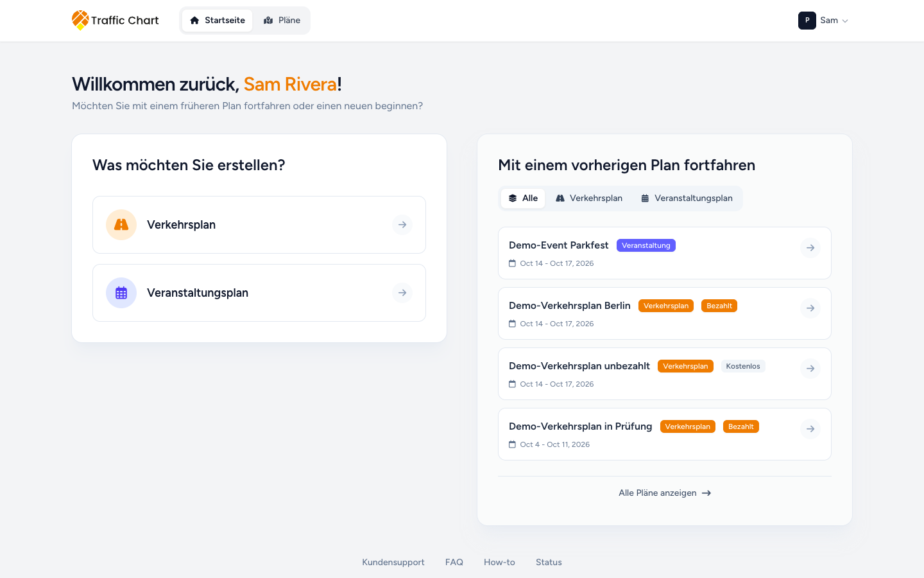
Task: Click the arrow on Veranstaltungsplan create card
Action: tap(402, 293)
